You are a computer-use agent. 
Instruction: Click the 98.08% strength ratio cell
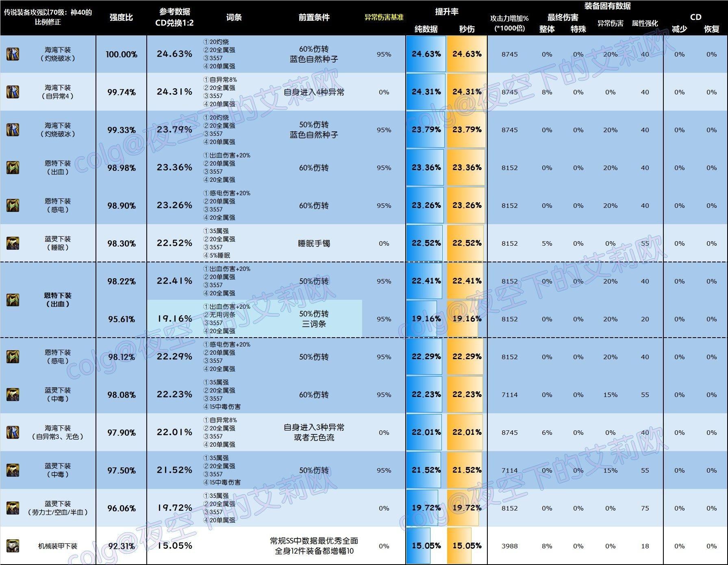click(x=121, y=395)
